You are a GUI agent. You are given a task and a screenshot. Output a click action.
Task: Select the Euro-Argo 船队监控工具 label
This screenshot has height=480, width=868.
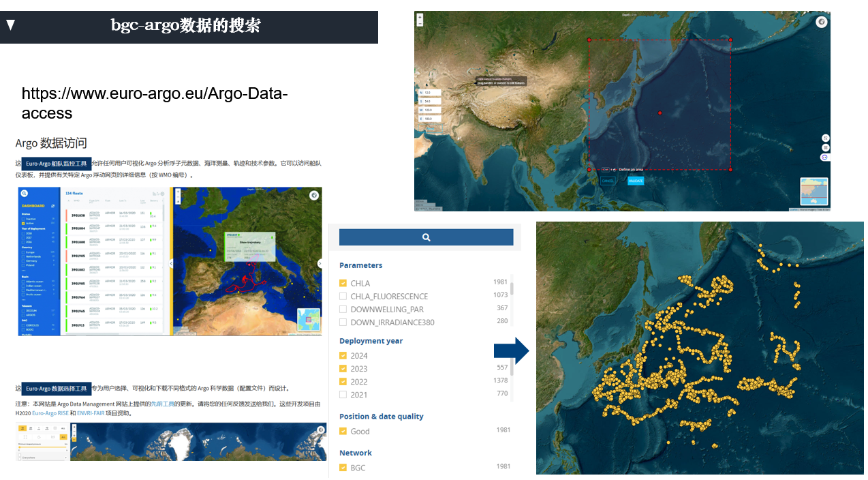tap(56, 164)
